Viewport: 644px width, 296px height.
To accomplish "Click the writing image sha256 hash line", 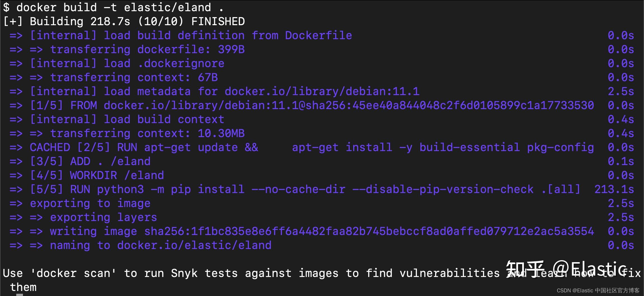I will (x=321, y=231).
